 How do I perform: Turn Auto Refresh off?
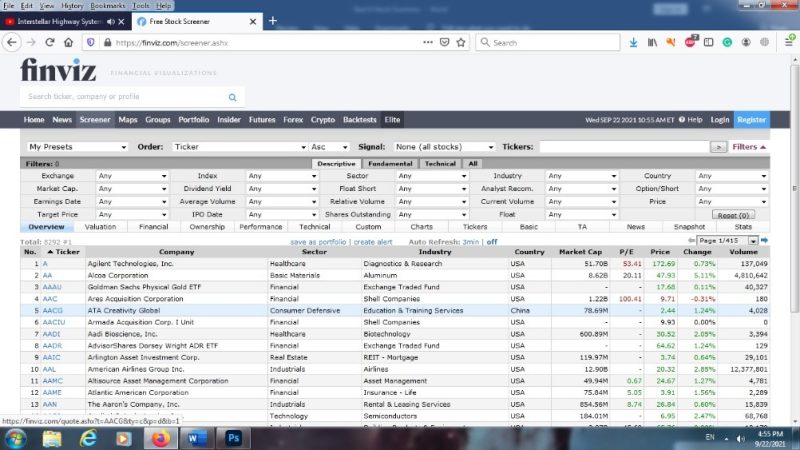pos(492,242)
